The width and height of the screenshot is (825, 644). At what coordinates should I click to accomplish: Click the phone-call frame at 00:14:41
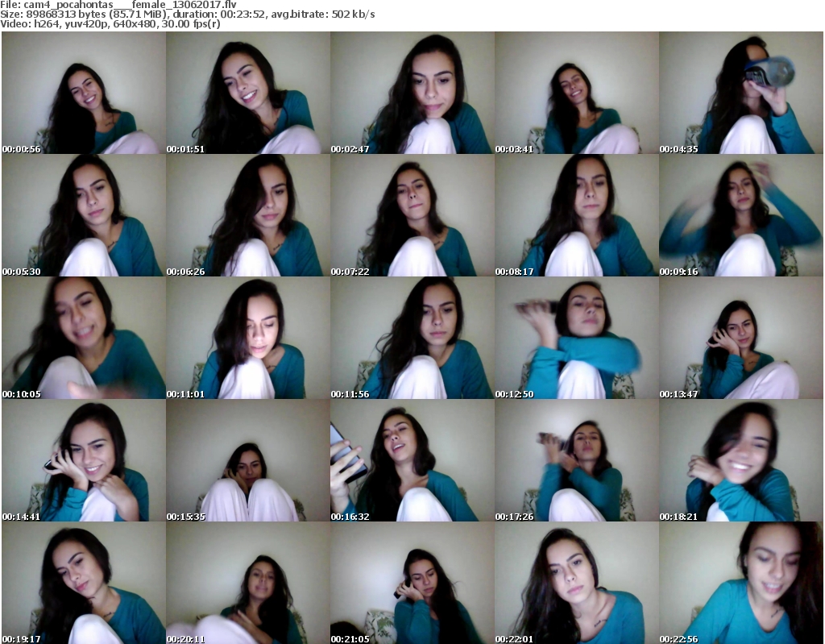tap(84, 460)
